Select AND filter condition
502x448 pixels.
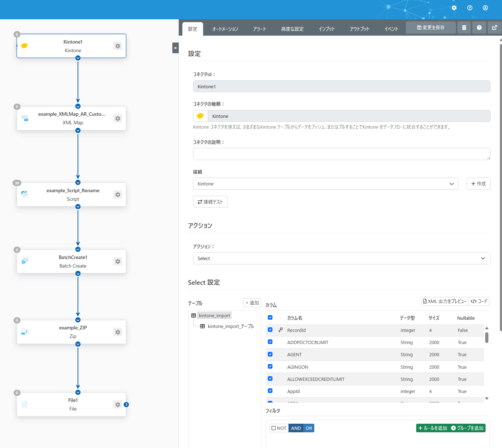coord(296,428)
